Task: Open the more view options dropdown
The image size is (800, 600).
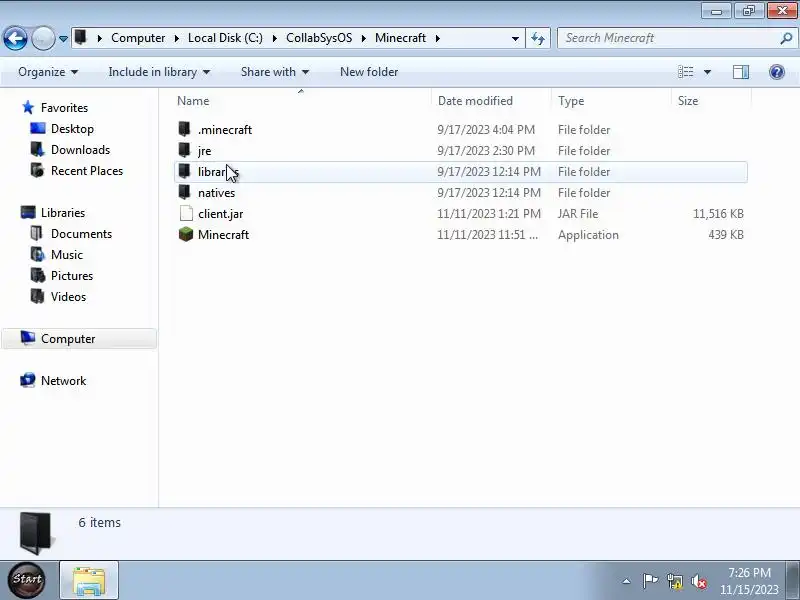Action: pyautogui.click(x=707, y=72)
